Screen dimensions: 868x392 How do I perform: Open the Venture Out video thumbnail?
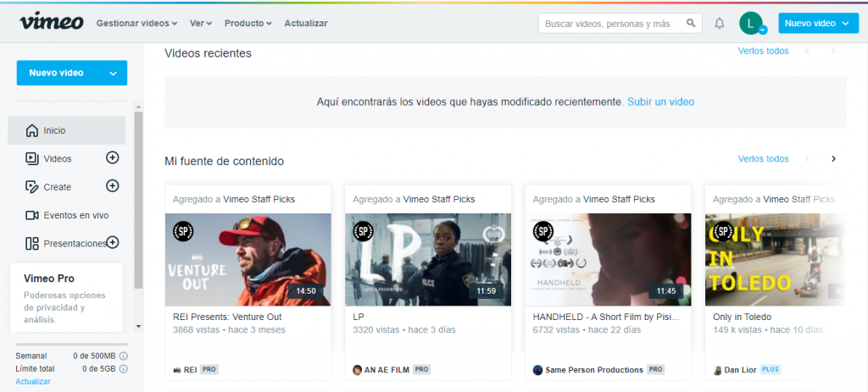pos(248,259)
